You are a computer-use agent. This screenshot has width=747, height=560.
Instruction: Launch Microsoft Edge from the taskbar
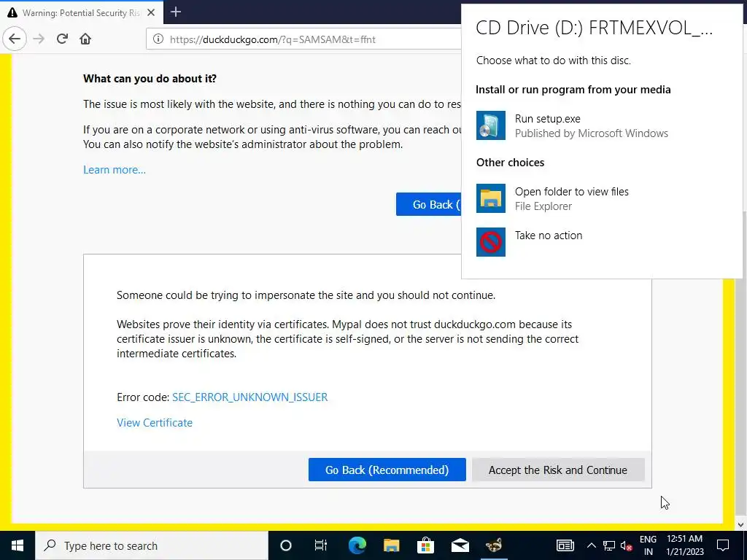coord(357,545)
